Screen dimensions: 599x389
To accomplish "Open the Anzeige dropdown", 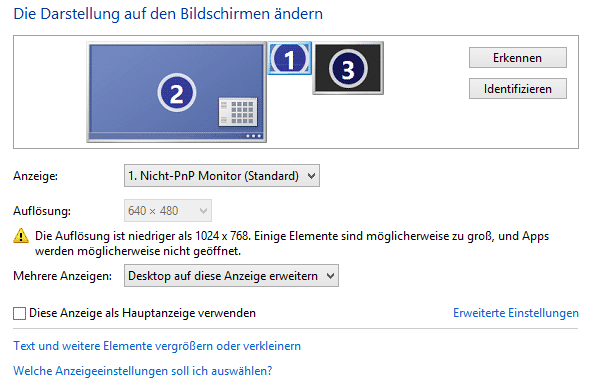I will pos(222,176).
